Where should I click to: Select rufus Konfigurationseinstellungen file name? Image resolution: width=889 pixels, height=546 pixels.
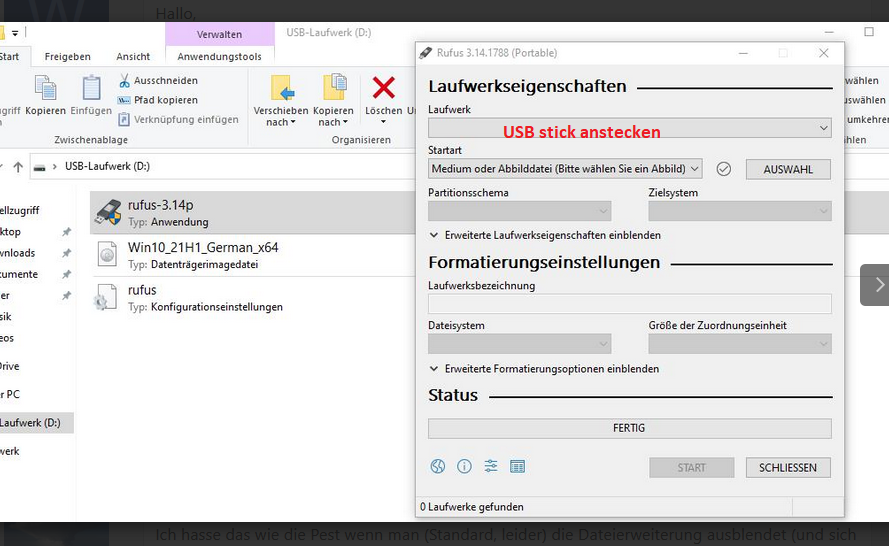click(142, 290)
